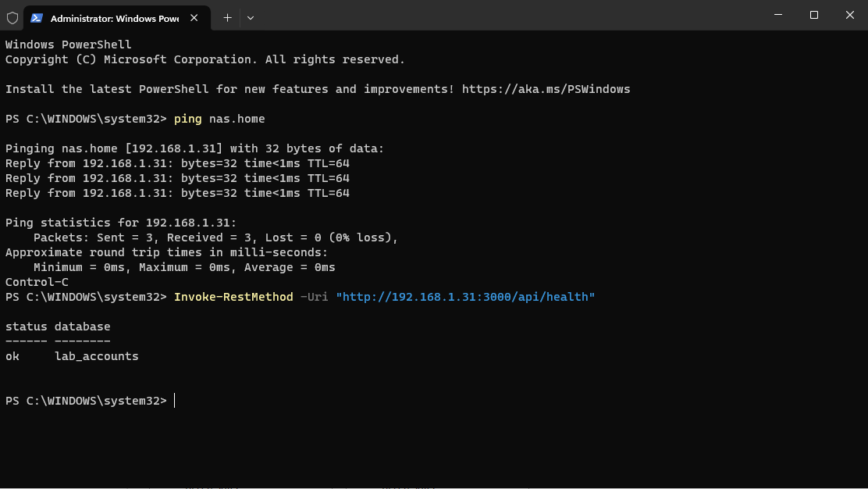Click the health API URL in command
Screen dimensions: 868x489
(x=465, y=297)
